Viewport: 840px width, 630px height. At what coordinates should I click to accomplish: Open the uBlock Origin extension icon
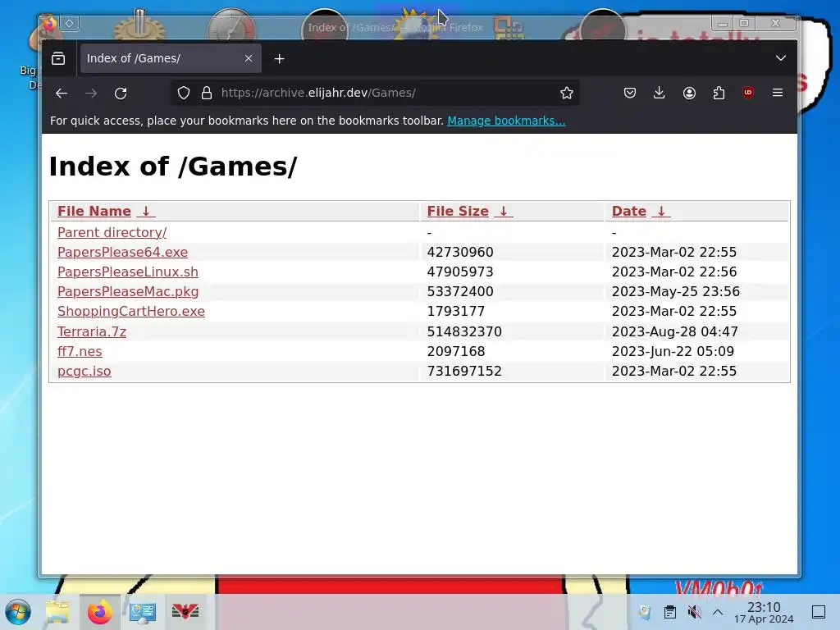pos(748,93)
